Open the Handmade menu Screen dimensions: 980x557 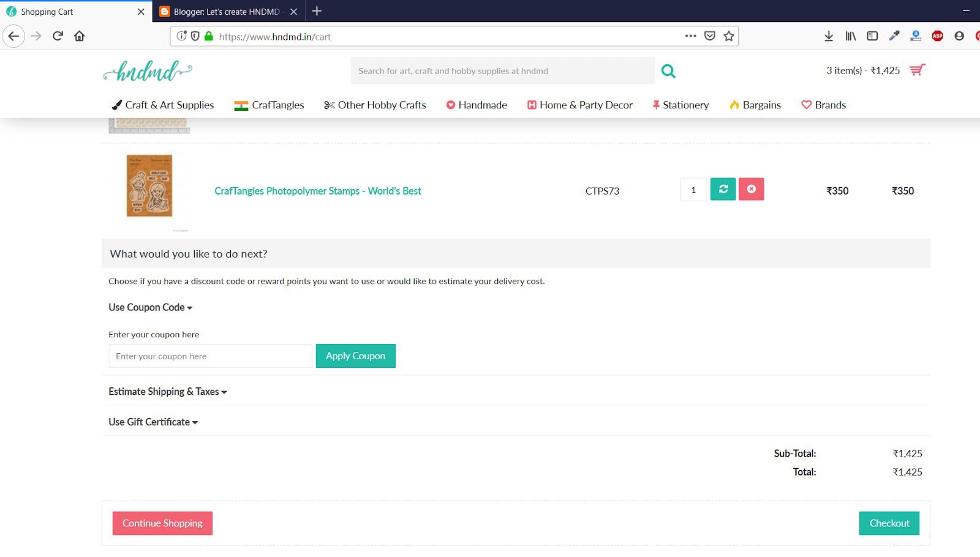pyautogui.click(x=477, y=105)
